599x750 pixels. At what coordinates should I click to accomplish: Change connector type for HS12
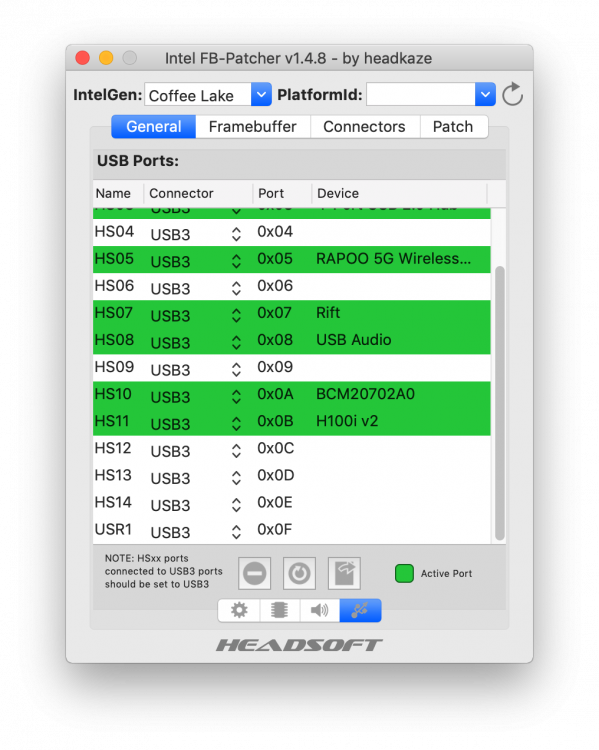coord(236,451)
